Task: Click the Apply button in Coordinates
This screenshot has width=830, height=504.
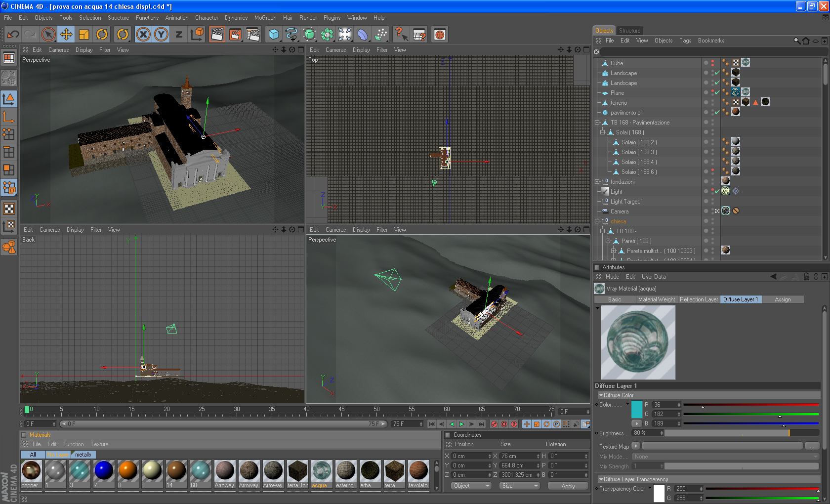Action: coord(568,486)
